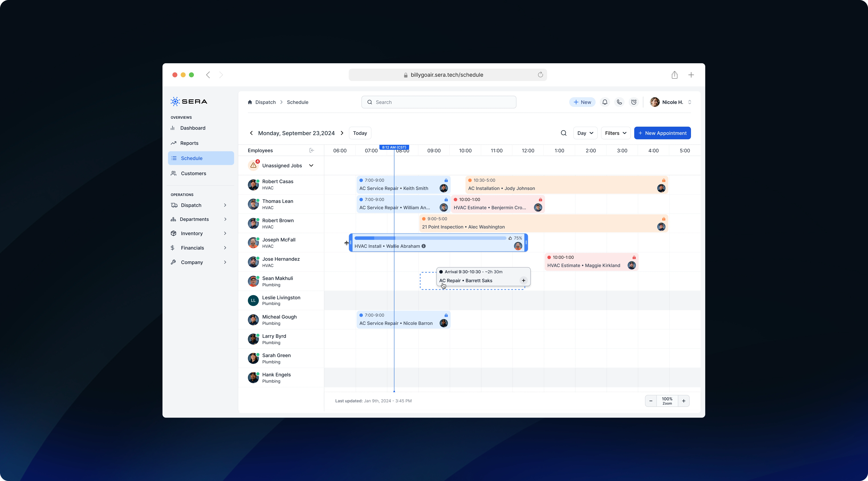
Task: Open Dashboard in the sidebar
Action: [193, 128]
